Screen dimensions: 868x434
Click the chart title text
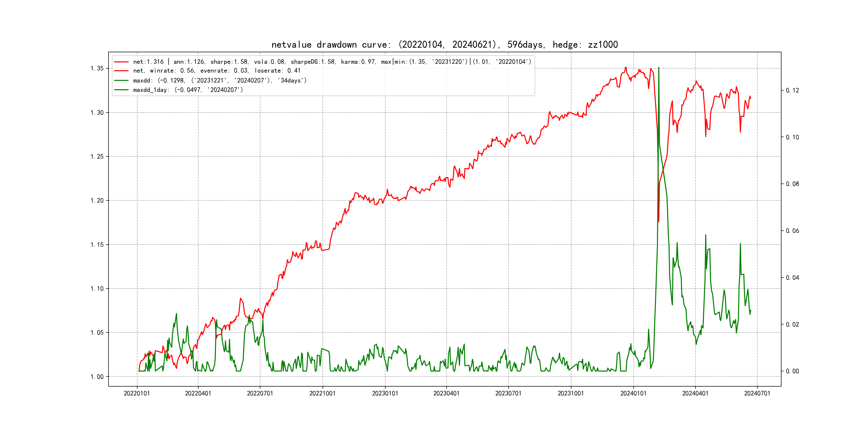click(444, 44)
